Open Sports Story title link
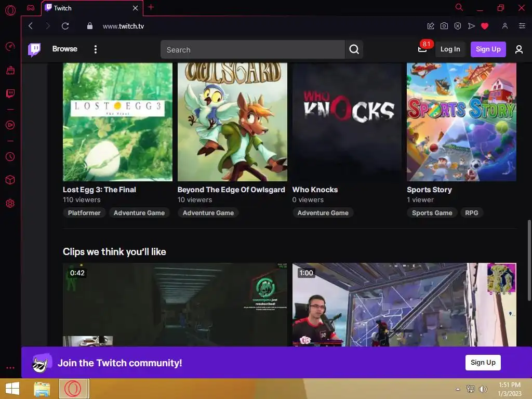This screenshot has height=399, width=532. 430,190
